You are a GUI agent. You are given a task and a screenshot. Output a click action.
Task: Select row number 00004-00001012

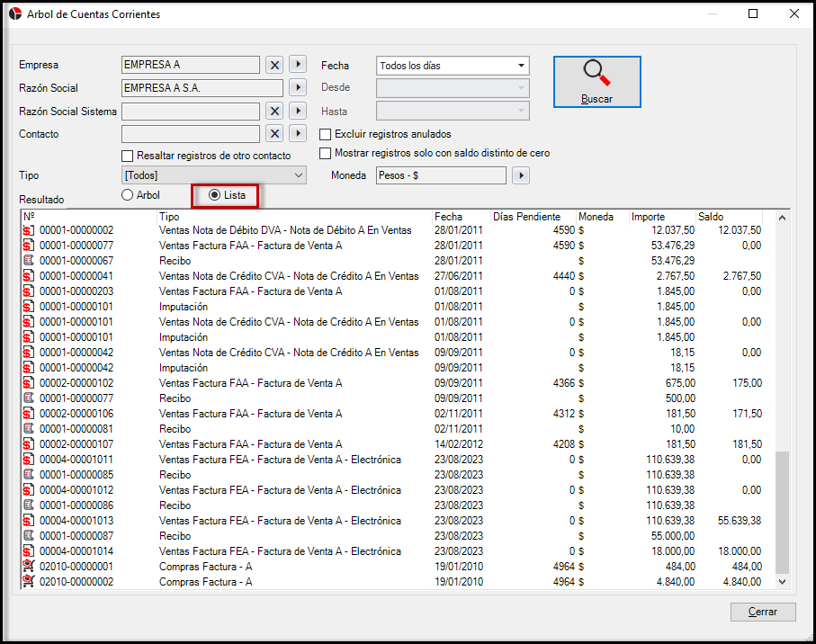(76, 490)
